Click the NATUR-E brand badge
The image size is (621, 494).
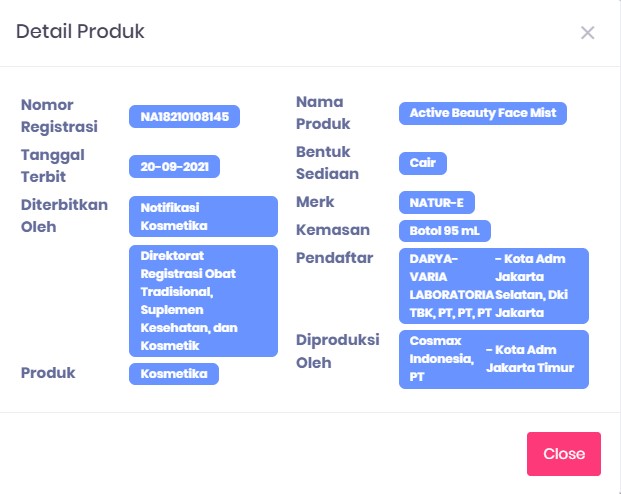(436, 203)
